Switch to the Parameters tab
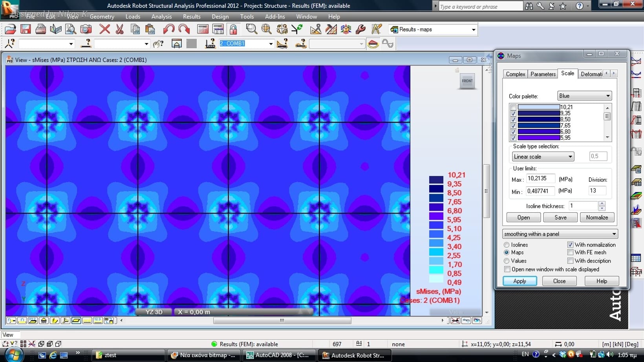The width and height of the screenshot is (644, 362). [543, 74]
